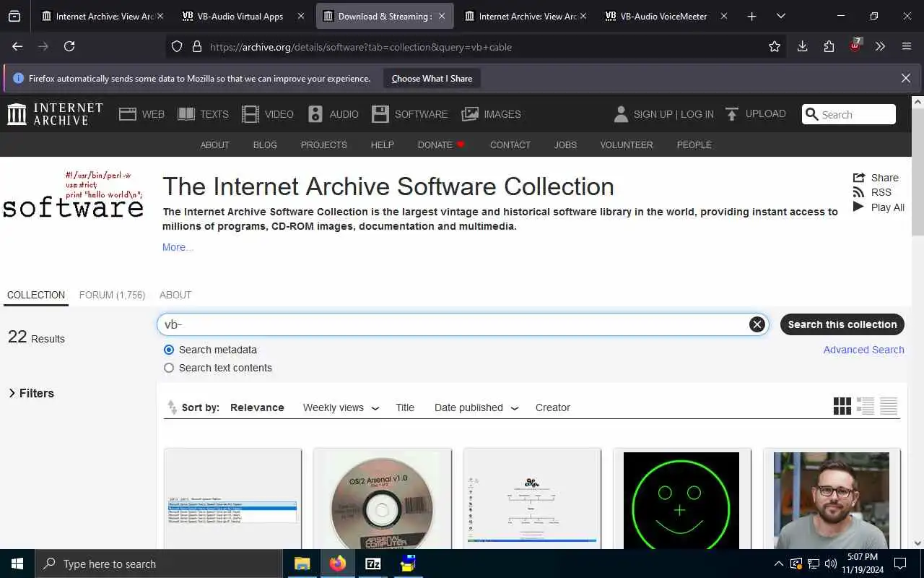This screenshot has width=924, height=578.
Task: Open the Advanced Search link
Action: 863,350
